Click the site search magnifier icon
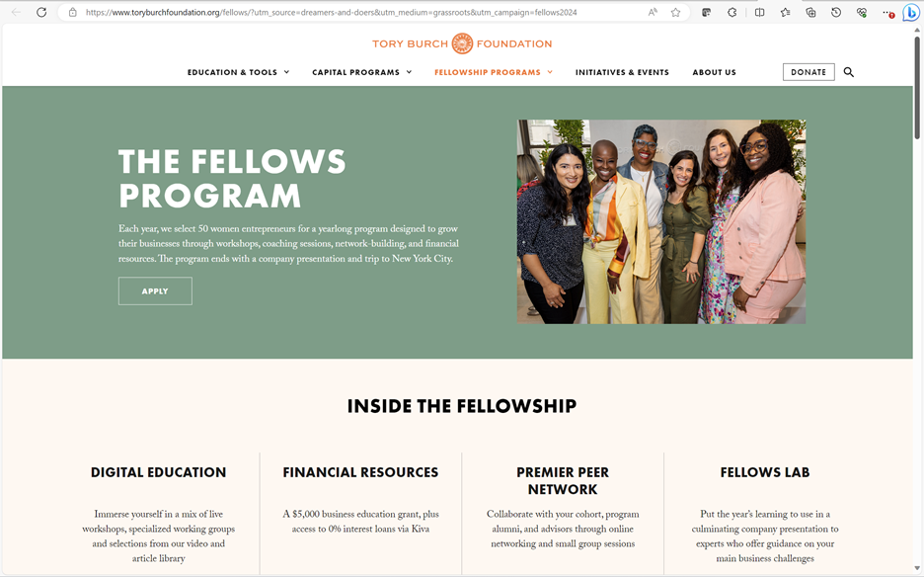Viewport: 924px width, 577px height. coord(849,72)
